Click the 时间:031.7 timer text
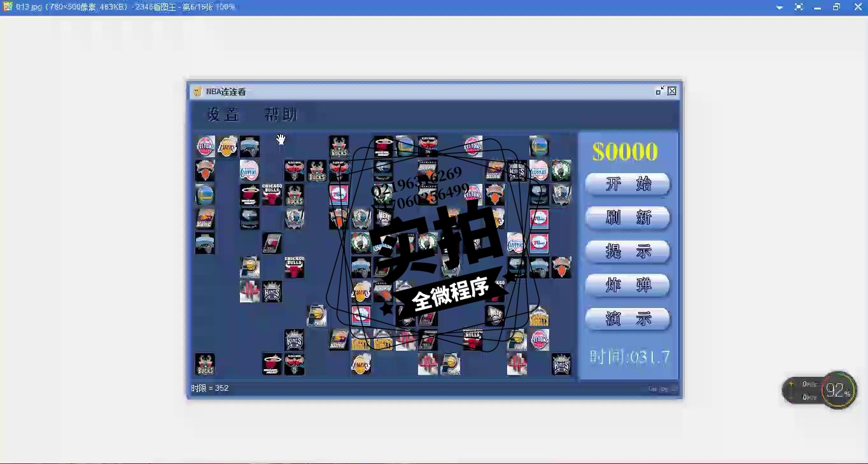The width and height of the screenshot is (868, 464). 629,357
